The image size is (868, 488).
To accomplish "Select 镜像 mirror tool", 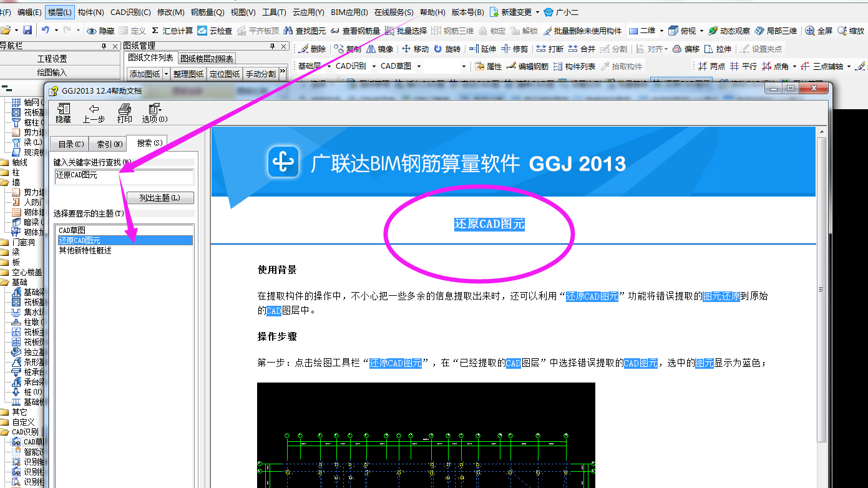I will point(379,49).
